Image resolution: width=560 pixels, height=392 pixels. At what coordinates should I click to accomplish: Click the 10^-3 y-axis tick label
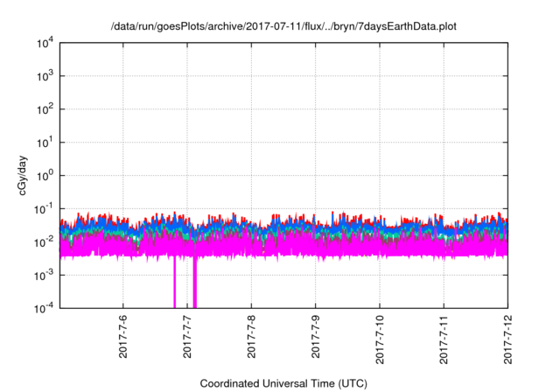pyautogui.click(x=44, y=276)
